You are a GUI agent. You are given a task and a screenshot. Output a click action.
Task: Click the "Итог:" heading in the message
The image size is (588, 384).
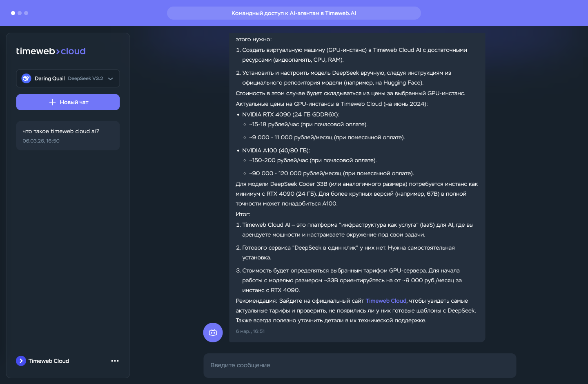point(243,214)
